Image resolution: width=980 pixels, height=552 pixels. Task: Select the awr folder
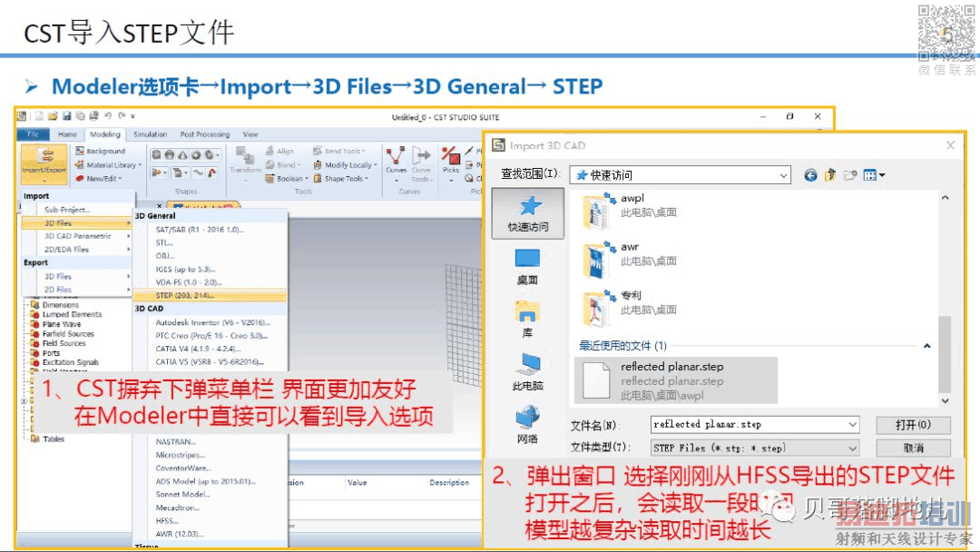pyautogui.click(x=630, y=261)
